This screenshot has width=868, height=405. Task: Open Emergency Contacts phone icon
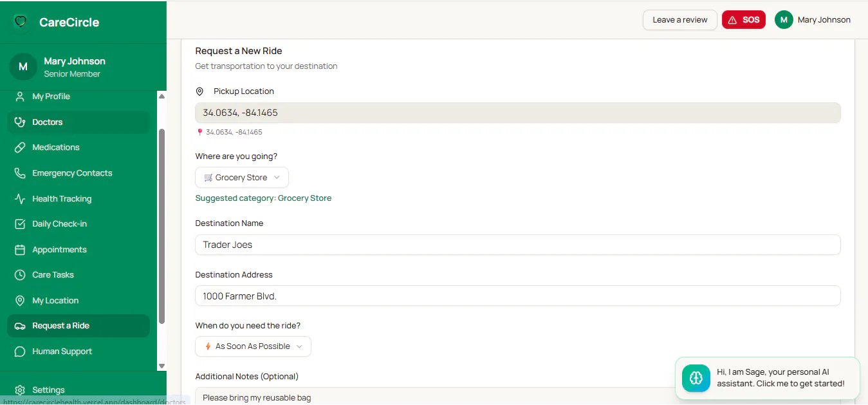click(x=20, y=173)
